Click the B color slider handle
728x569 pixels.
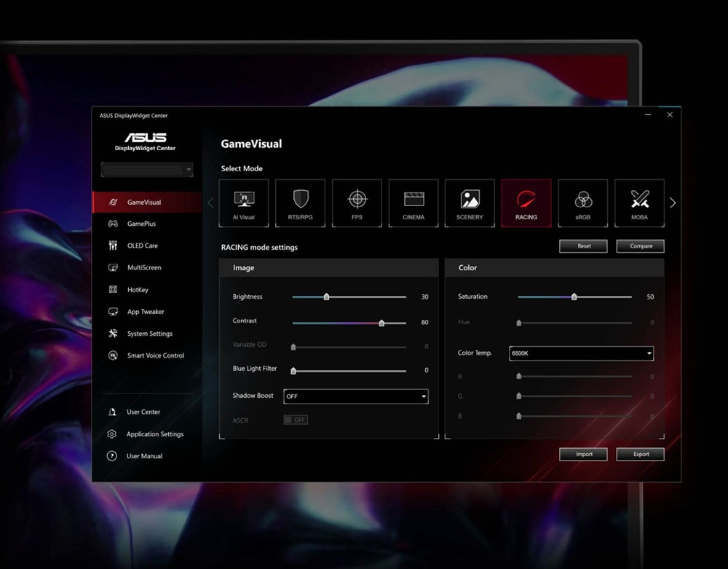point(519,416)
